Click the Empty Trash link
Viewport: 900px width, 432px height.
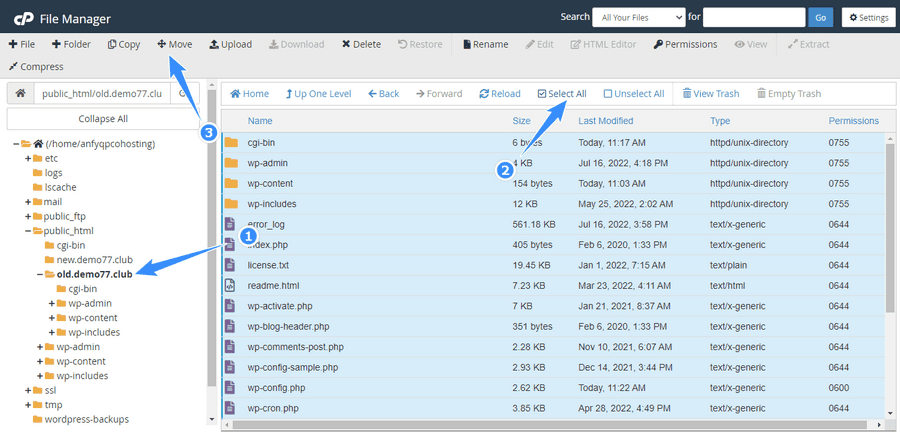789,94
